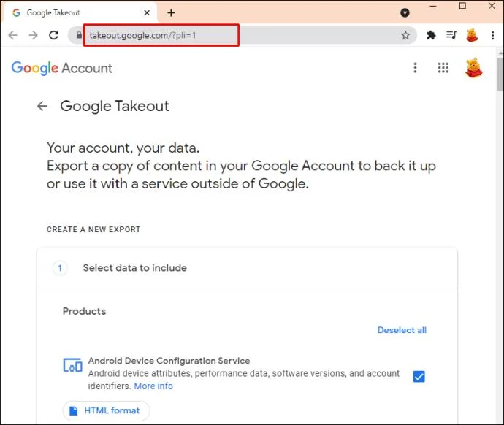This screenshot has height=425, width=504.
Task: Minimize the Chrome window
Action: tap(433, 6)
